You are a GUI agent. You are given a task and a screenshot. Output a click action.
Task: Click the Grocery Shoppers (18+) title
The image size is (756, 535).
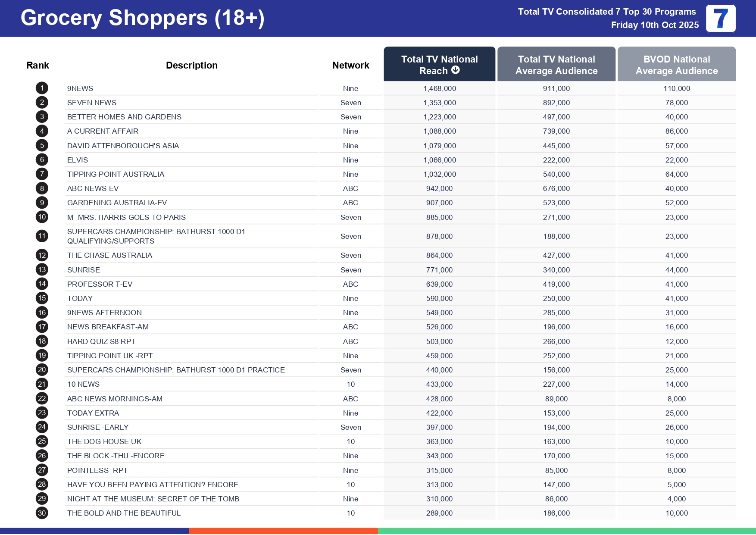(142, 18)
